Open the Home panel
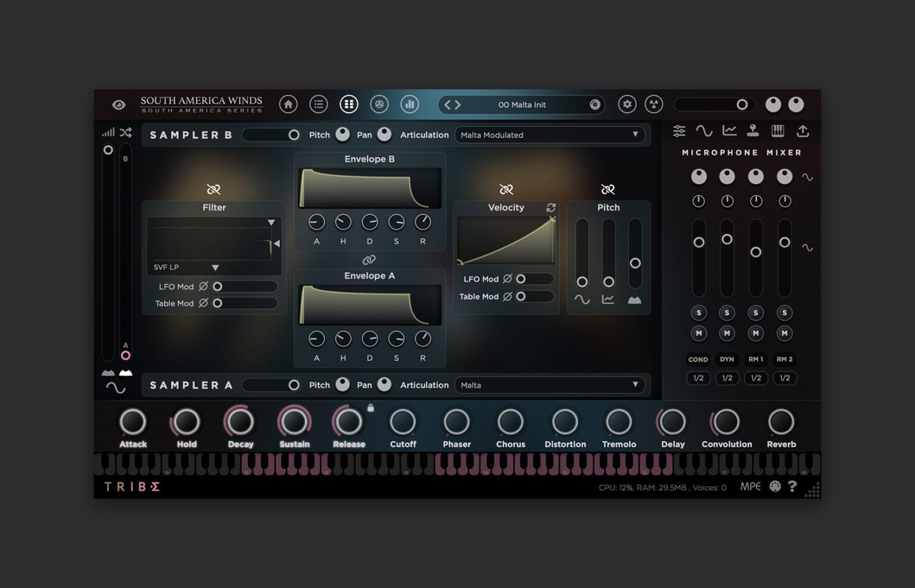915x588 pixels. coord(288,104)
